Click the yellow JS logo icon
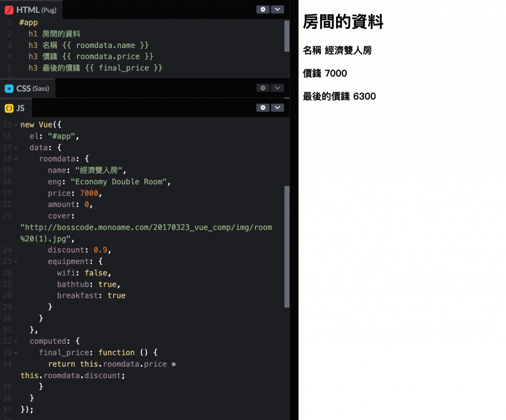Viewport: 506px width, 420px height. 9,108
